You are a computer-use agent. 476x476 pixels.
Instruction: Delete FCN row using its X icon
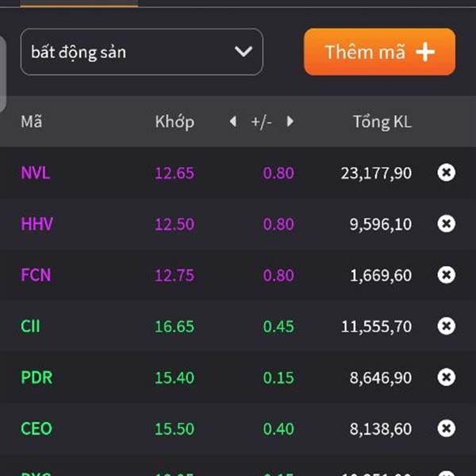coord(447,274)
